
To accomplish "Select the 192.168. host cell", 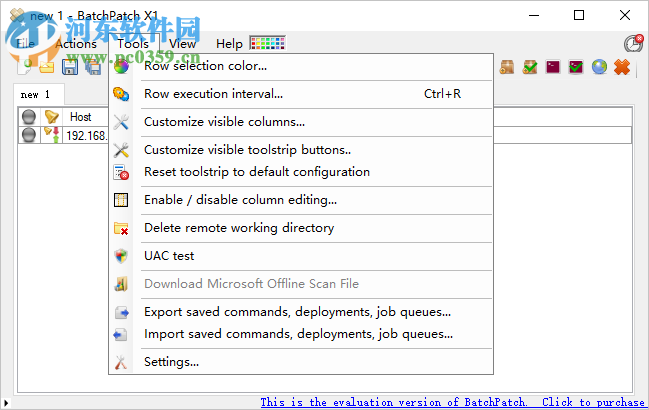I will point(86,136).
